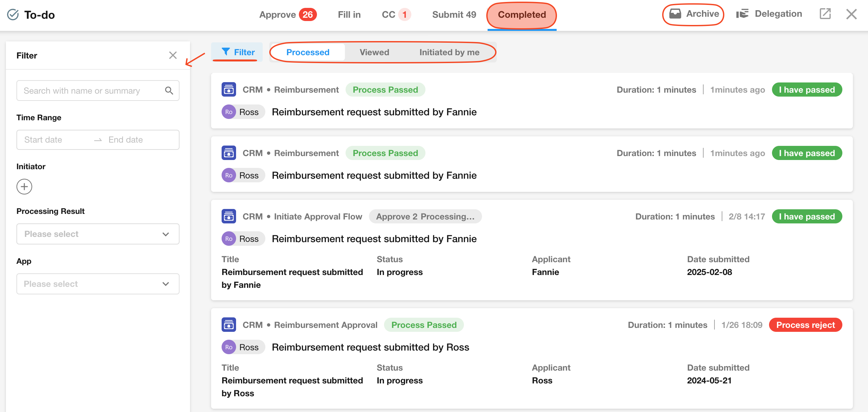Open the Initiate Approval Flow request by Fannie
This screenshot has width=868, height=412.
pyautogui.click(x=374, y=238)
